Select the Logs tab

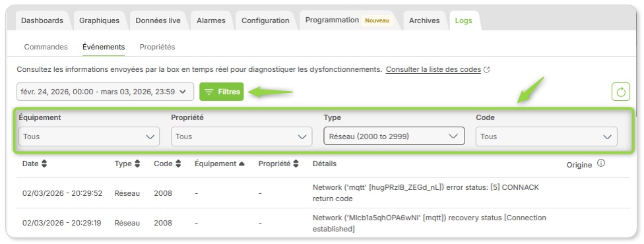464,20
